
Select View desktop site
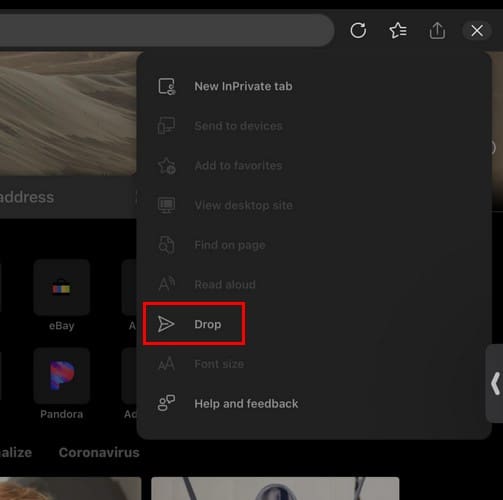[x=244, y=205]
